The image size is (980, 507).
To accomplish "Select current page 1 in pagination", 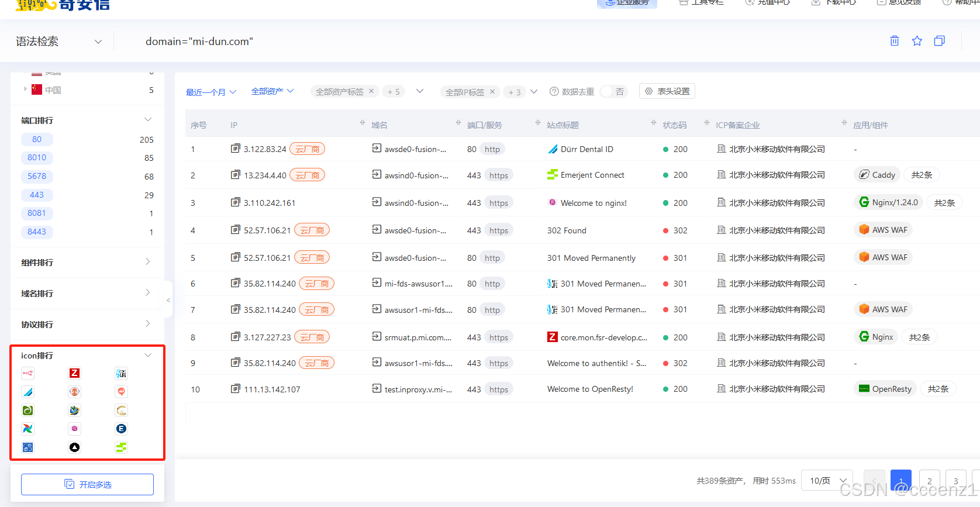I will (x=901, y=481).
